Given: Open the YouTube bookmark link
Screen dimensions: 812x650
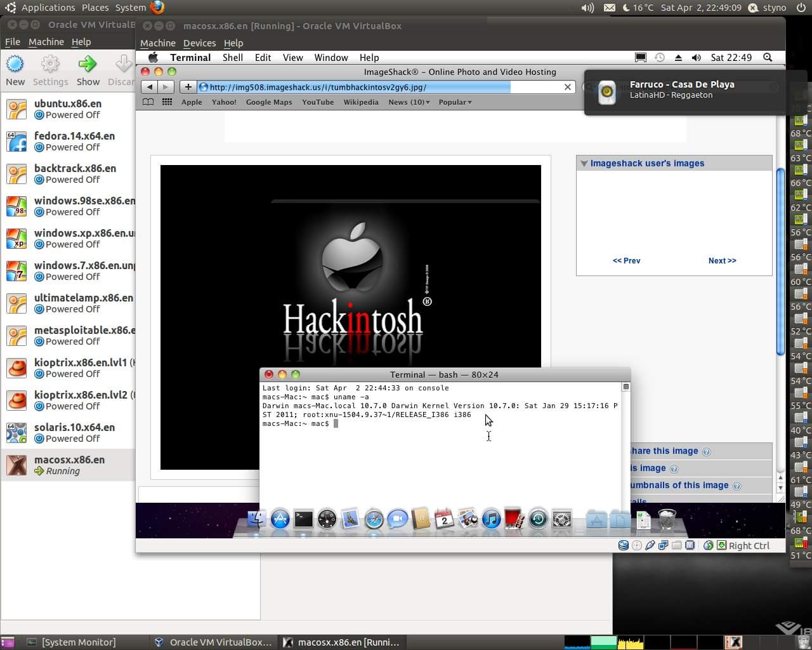Looking at the screenshot, I should (x=318, y=102).
